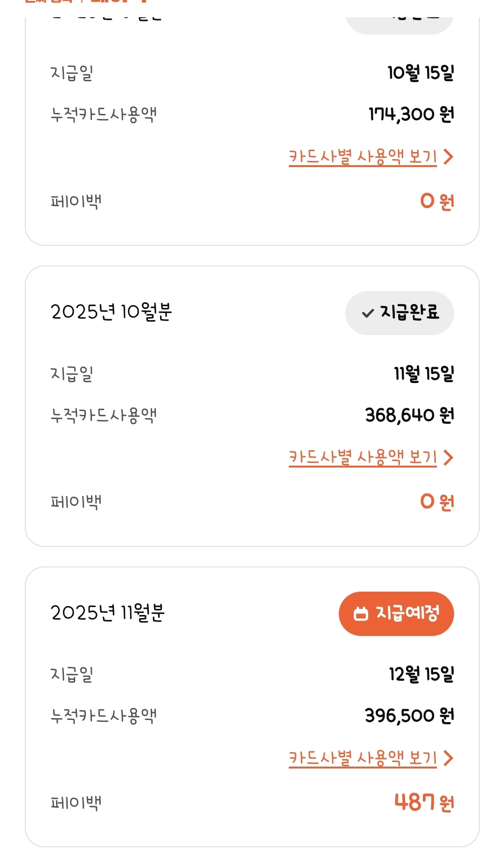Tap the 지급완료 status badge for 10월분

point(399,313)
